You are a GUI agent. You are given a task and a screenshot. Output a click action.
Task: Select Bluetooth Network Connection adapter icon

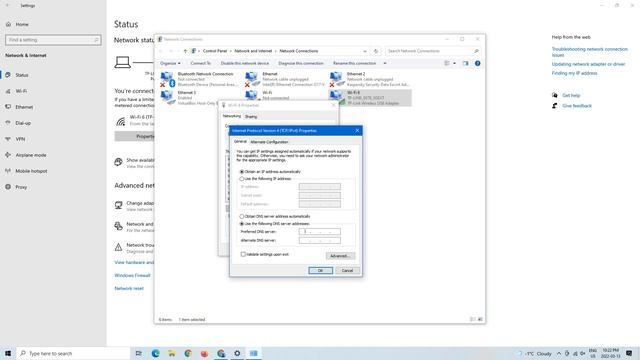pos(167,79)
